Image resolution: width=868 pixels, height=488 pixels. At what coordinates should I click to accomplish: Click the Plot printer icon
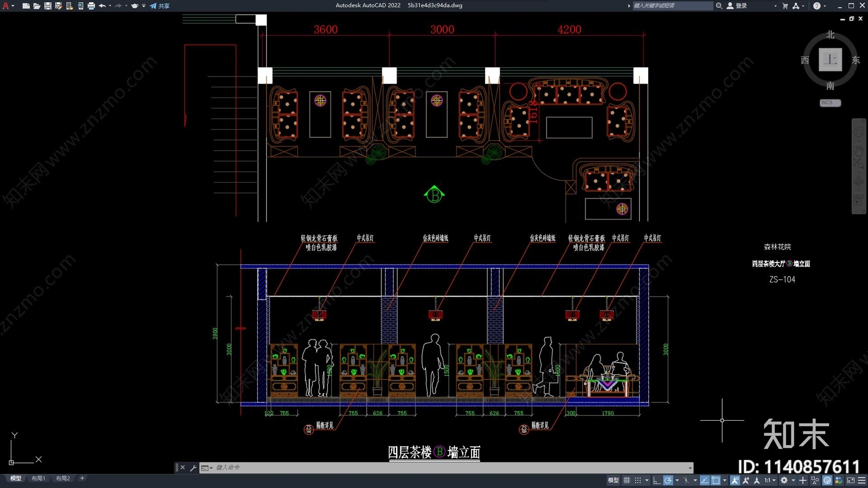coord(91,5)
